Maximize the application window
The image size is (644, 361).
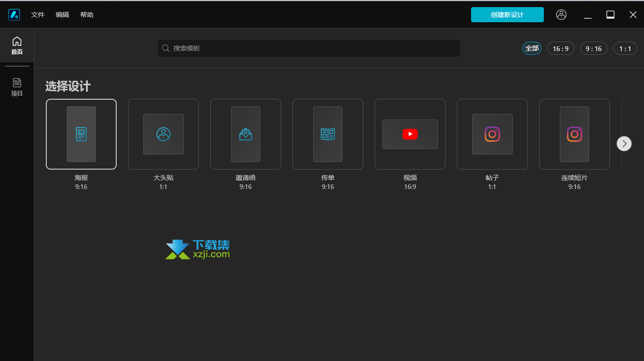[x=610, y=15]
